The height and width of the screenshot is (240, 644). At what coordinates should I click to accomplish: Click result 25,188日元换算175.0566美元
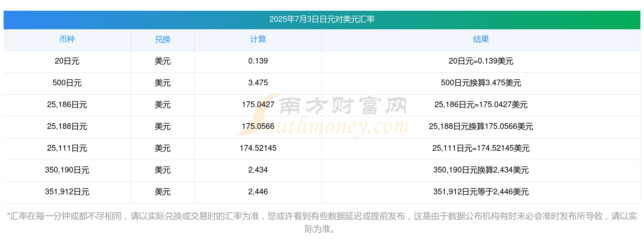[481, 126]
